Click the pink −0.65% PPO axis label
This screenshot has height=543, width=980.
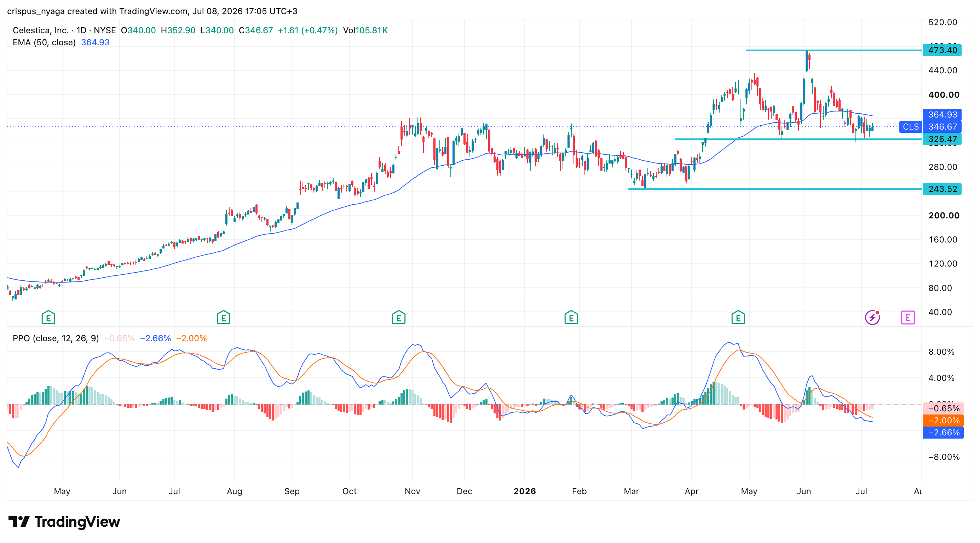(943, 408)
